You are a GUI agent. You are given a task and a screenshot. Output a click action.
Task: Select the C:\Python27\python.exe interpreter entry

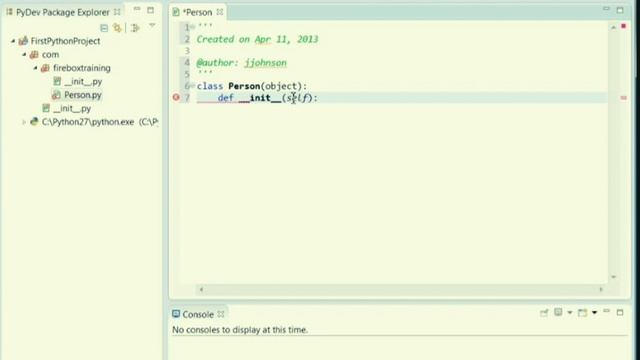coord(100,122)
